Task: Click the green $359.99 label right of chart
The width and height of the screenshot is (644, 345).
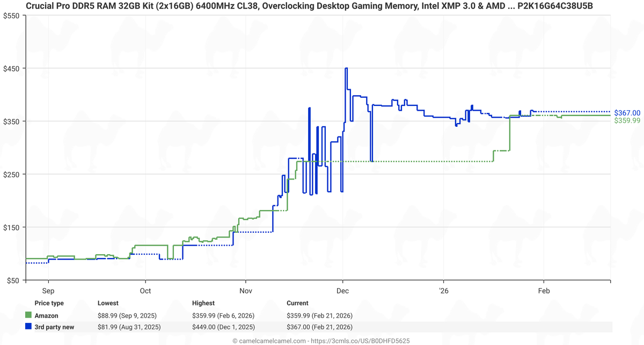Action: 627,121
